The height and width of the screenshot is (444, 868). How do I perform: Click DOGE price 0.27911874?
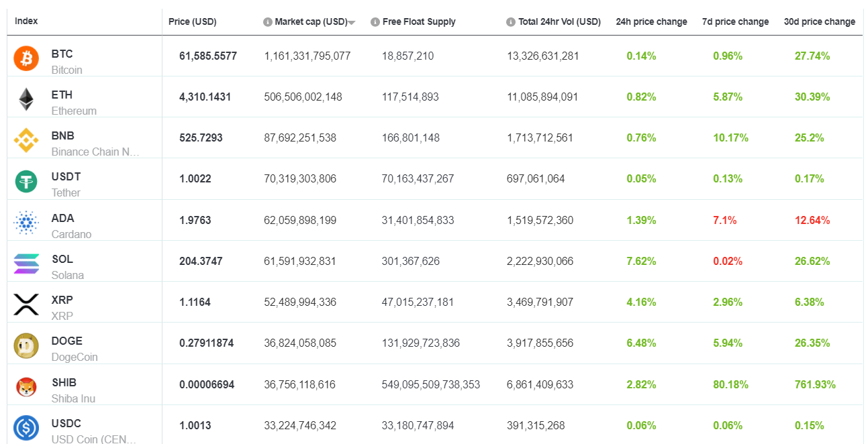[206, 343]
